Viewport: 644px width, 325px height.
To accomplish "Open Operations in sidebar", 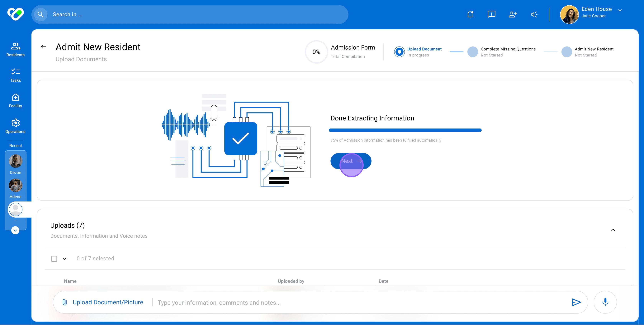I will point(16,126).
